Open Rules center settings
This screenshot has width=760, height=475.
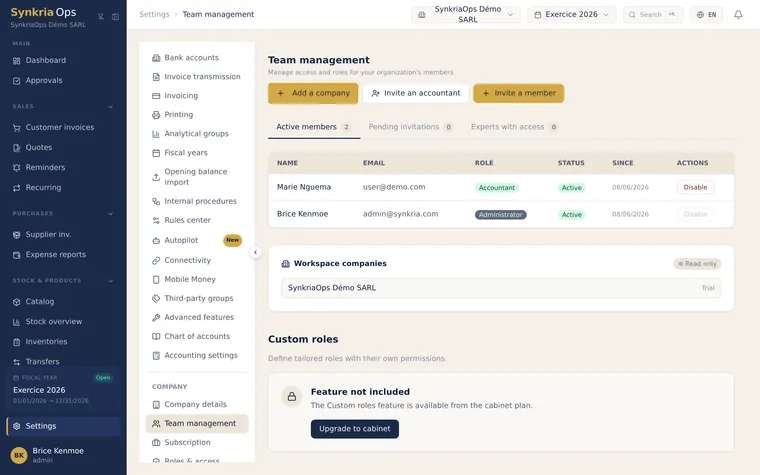197,220
